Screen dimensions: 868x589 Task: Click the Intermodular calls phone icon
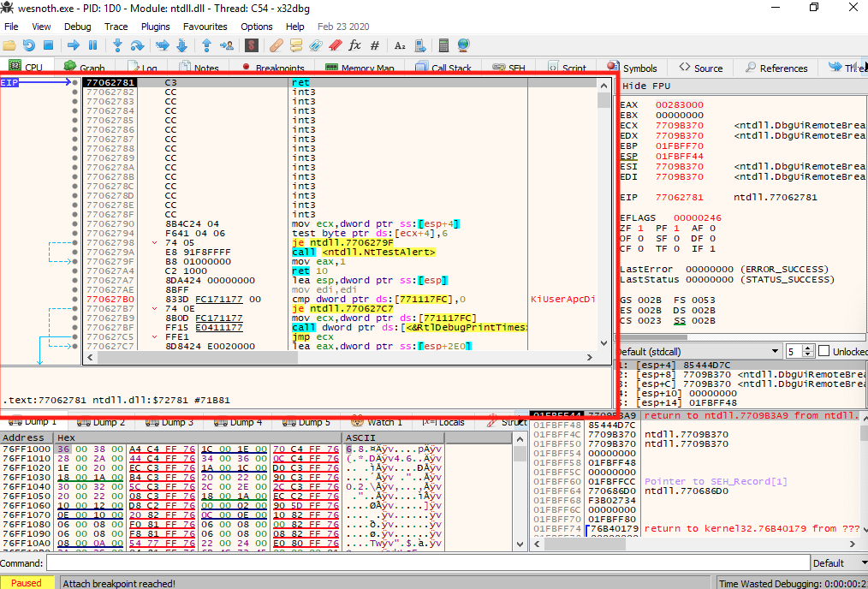click(420, 45)
